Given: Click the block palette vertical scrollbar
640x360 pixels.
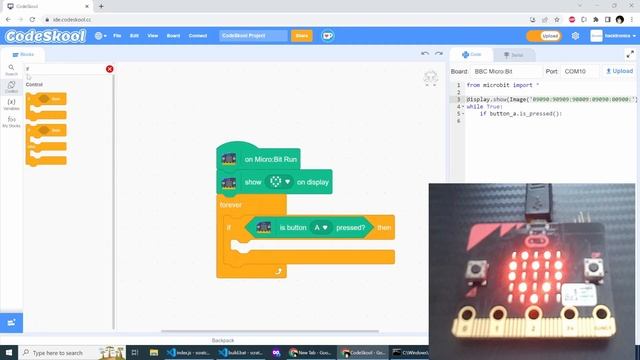Looking at the screenshot, I should [x=113, y=202].
